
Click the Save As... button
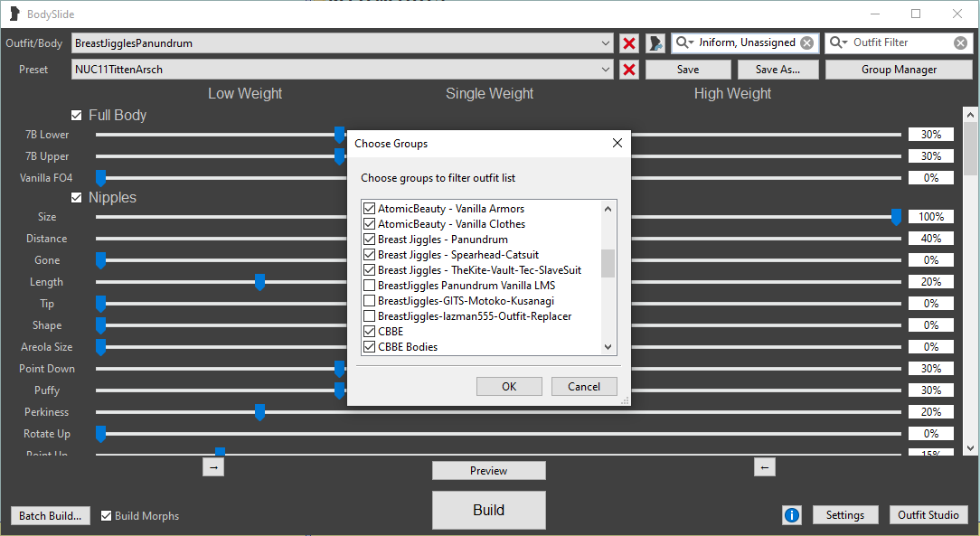pos(777,70)
